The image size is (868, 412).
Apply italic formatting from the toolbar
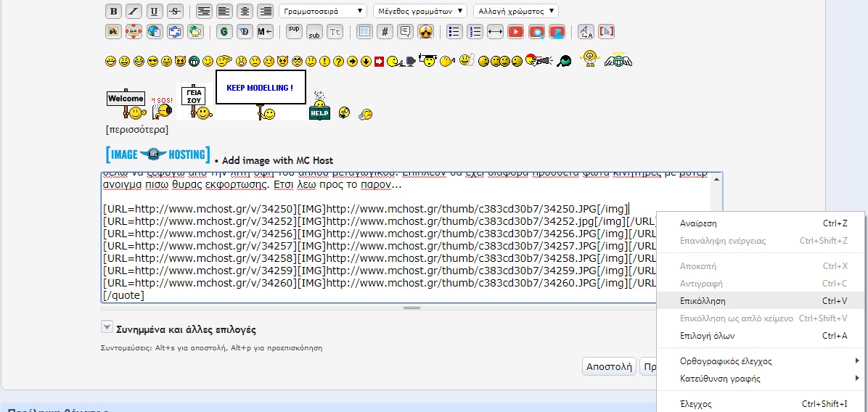pyautogui.click(x=134, y=11)
